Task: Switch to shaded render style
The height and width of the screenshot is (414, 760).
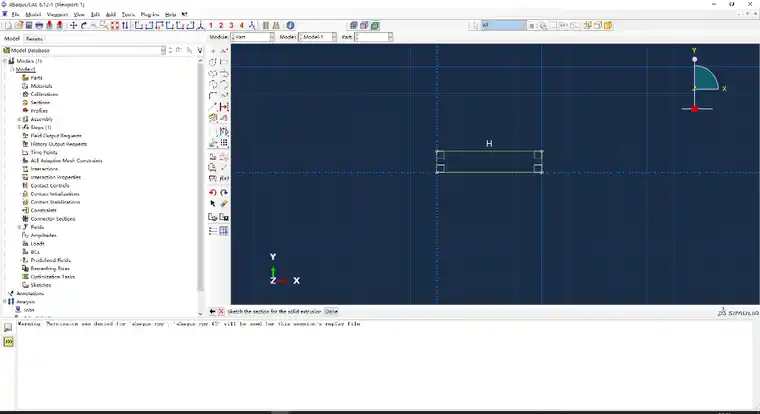Action: click(375, 25)
